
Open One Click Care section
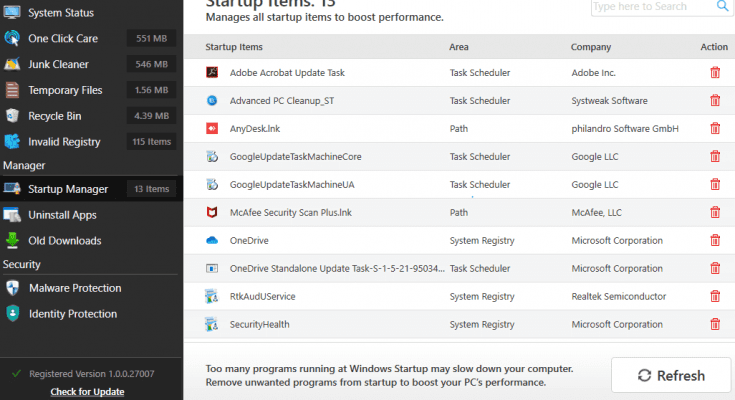[61, 39]
